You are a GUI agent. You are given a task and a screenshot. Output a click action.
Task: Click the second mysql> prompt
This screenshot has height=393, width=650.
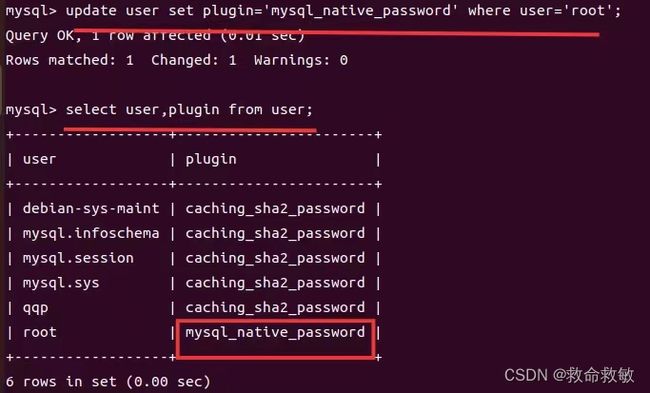click(x=31, y=110)
